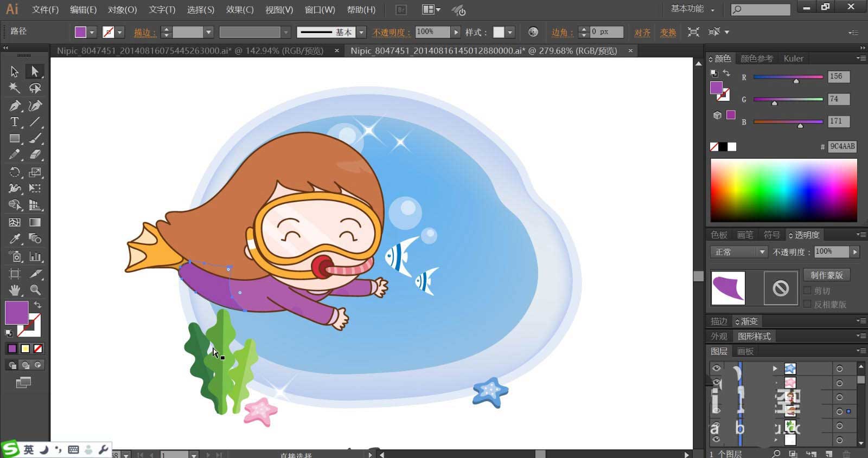The width and height of the screenshot is (868, 458).
Task: Open the 基本 brush definition dropdown
Action: point(361,33)
